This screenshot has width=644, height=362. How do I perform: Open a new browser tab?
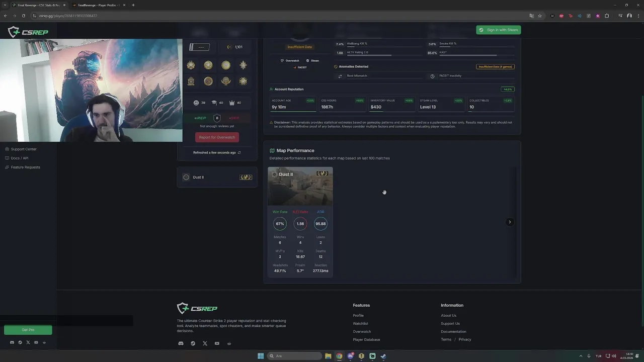coord(133,5)
